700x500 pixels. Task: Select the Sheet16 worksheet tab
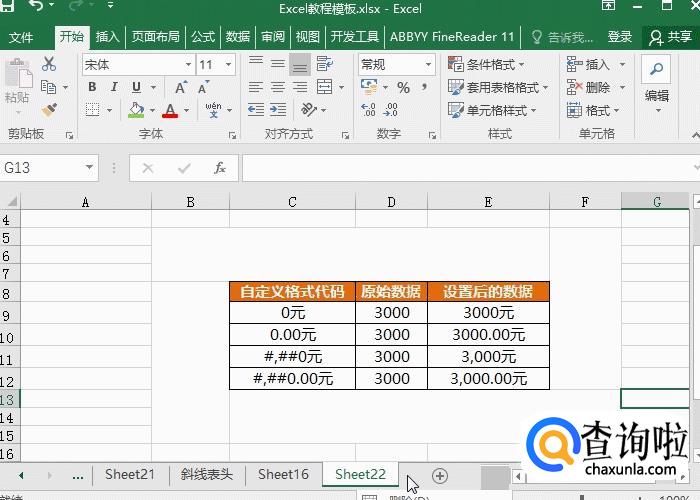point(283,474)
